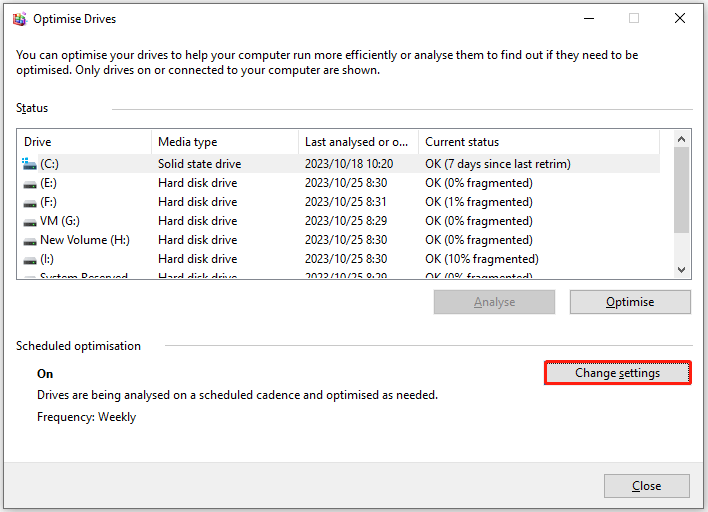Click the 2023/10/18 10:20 date cell
Viewport: 708px width, 512px height.
tap(349, 164)
